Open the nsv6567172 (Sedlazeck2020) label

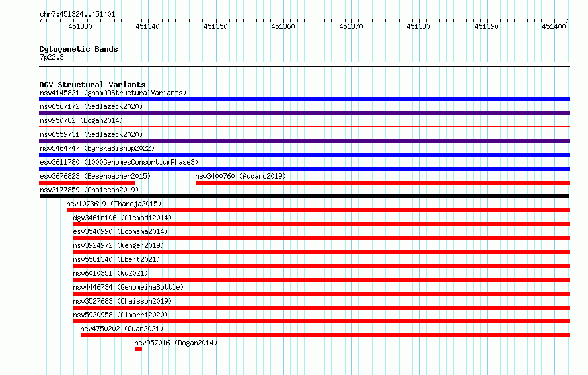91,106
